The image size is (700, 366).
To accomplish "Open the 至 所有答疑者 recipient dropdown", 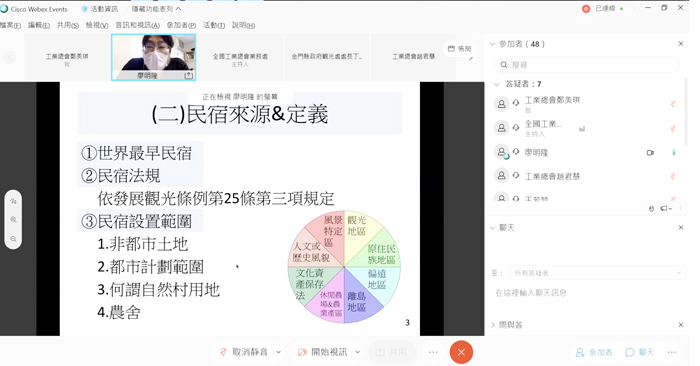I will [597, 273].
